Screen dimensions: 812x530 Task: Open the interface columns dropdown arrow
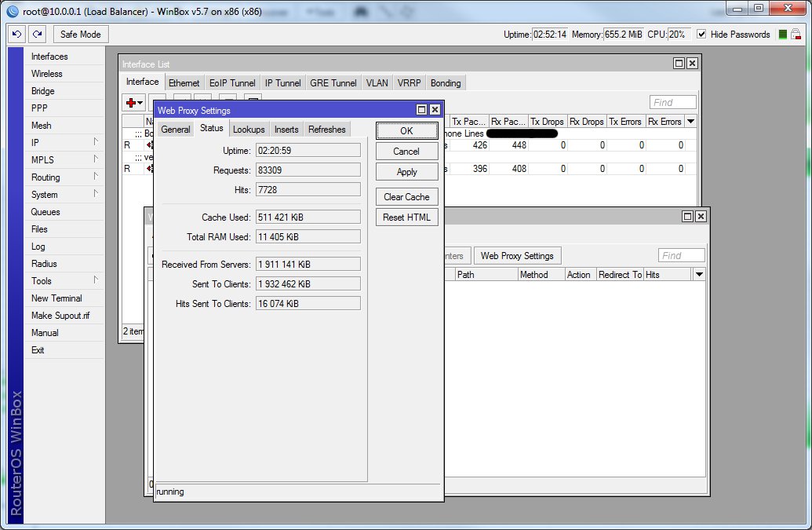tap(689, 121)
